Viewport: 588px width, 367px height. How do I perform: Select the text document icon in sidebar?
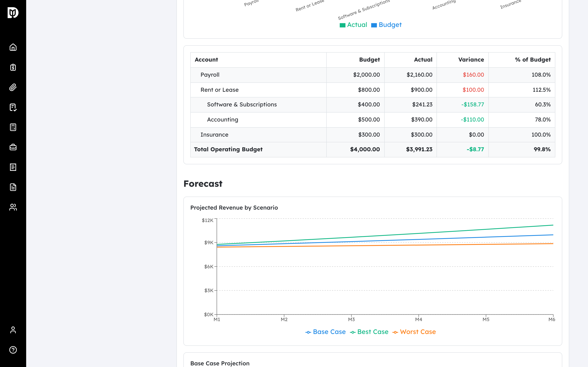pos(13,187)
